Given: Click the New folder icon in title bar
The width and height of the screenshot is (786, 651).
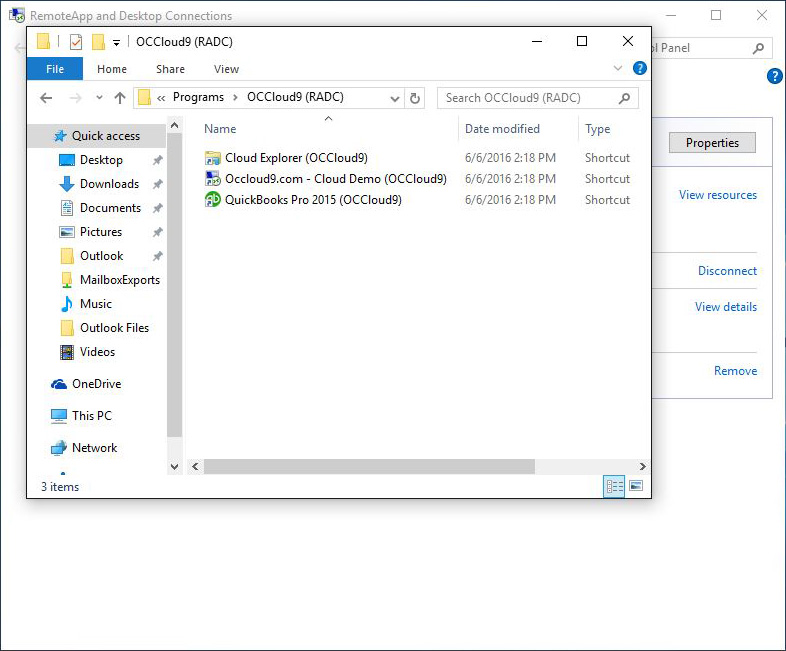Looking at the screenshot, I should (98, 42).
